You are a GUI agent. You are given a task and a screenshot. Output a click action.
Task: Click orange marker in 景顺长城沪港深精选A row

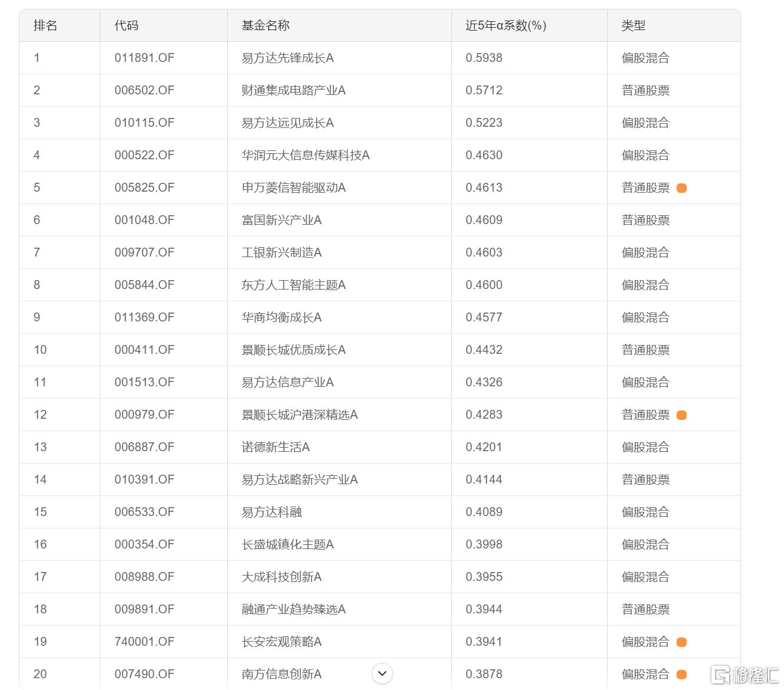tap(681, 415)
